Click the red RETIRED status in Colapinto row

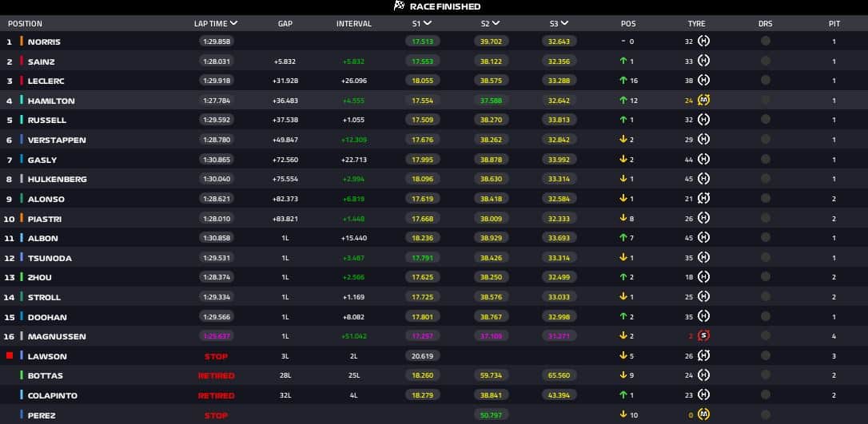click(217, 396)
